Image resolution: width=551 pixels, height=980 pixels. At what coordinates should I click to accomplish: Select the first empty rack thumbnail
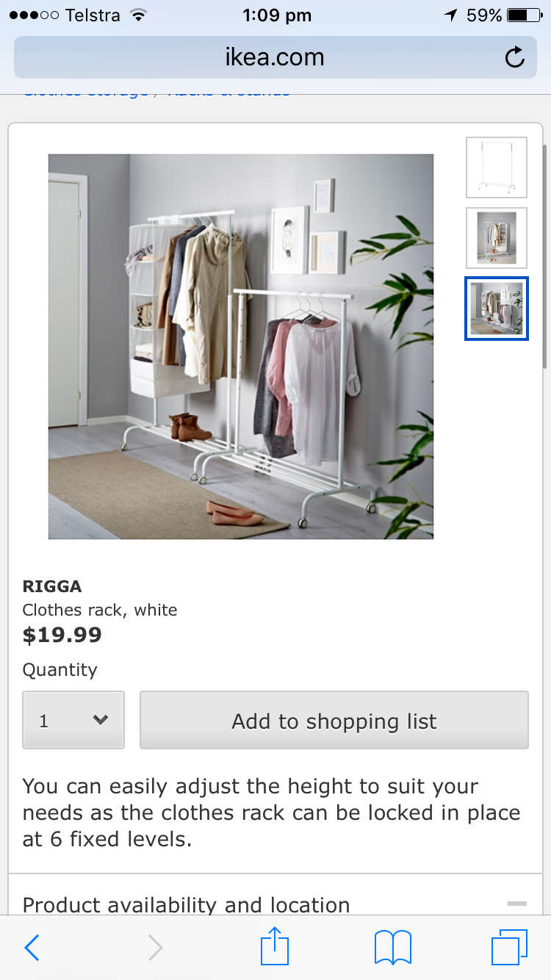tap(497, 167)
